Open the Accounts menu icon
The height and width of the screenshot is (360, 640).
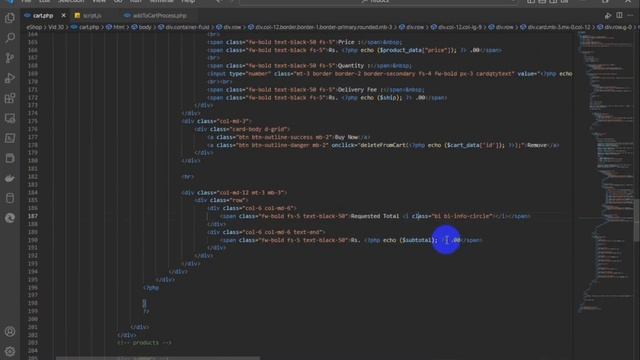click(x=10, y=331)
